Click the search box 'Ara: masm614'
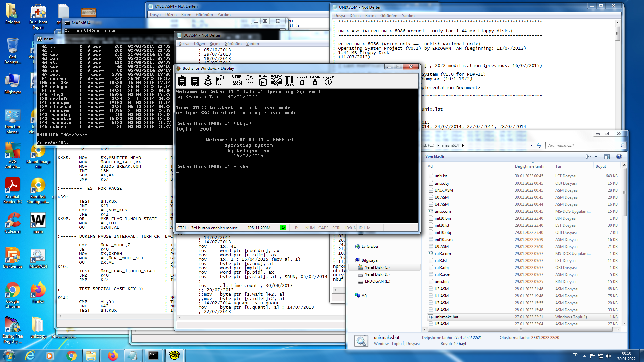Image resolution: width=644 pixels, height=362 pixels. pos(586,145)
